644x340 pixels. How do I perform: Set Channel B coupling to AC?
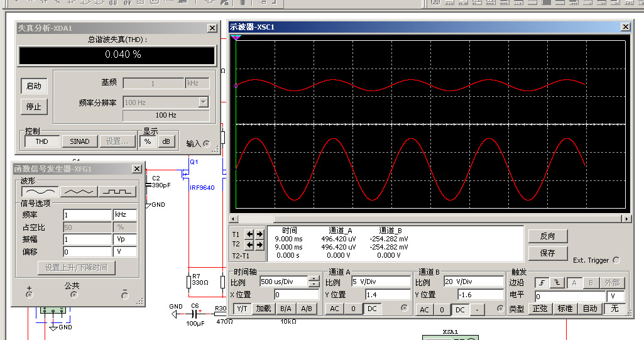click(x=424, y=310)
